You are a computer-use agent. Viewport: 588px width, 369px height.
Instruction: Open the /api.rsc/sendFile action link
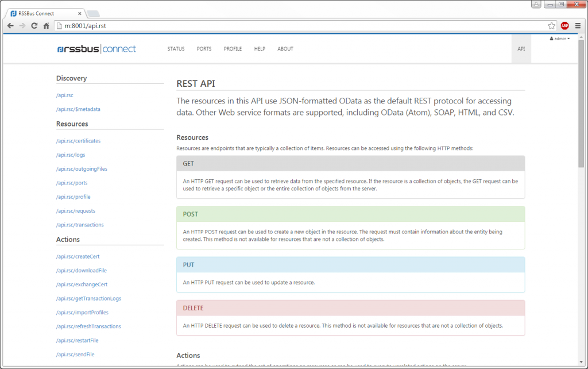tap(75, 355)
